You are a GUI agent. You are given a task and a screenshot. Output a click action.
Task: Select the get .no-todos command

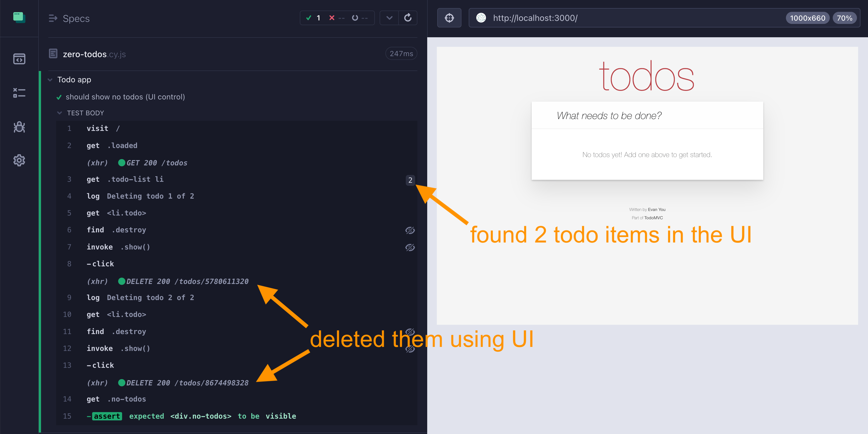237,399
